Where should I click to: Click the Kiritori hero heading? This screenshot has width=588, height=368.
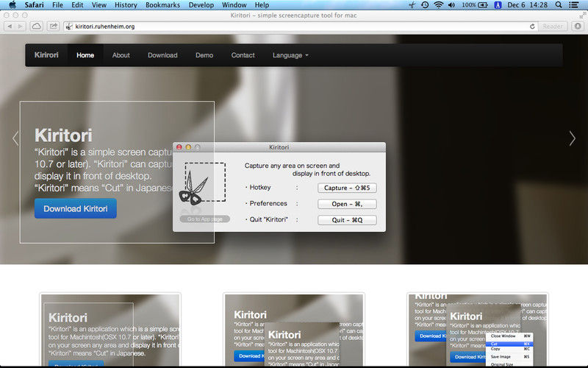pos(63,135)
